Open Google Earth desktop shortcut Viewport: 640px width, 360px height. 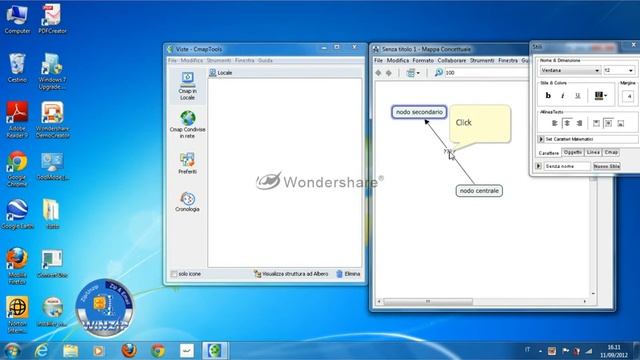tap(17, 214)
